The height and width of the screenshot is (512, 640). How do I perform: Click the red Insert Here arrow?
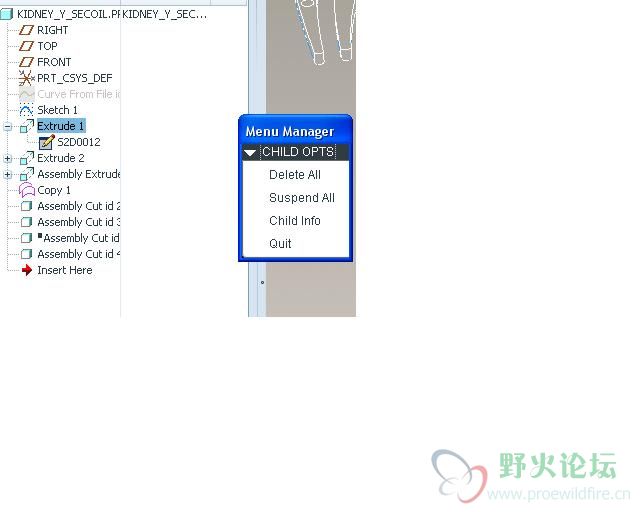click(x=27, y=270)
